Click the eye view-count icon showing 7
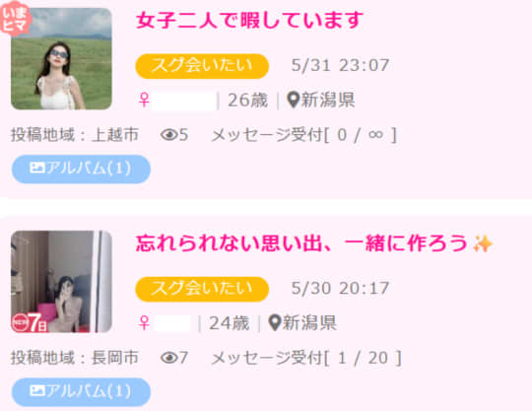Screen dimensions: 532x411 [x=169, y=358]
